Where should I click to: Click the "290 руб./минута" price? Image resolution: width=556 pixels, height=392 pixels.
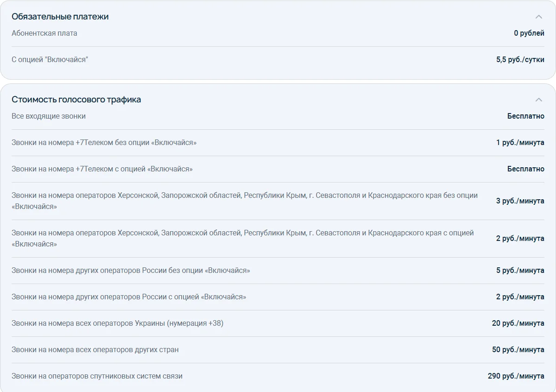pyautogui.click(x=516, y=376)
